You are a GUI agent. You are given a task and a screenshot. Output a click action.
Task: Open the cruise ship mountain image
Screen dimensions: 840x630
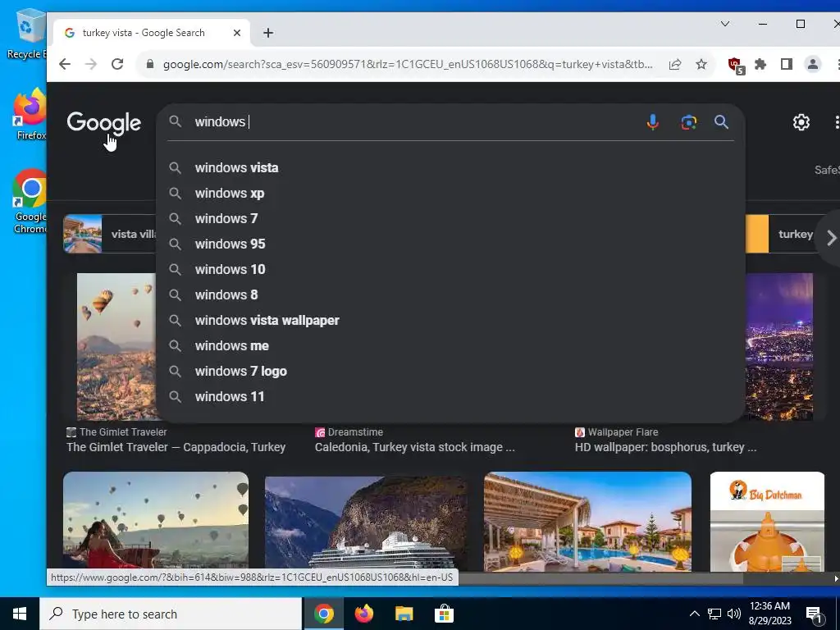(x=366, y=523)
